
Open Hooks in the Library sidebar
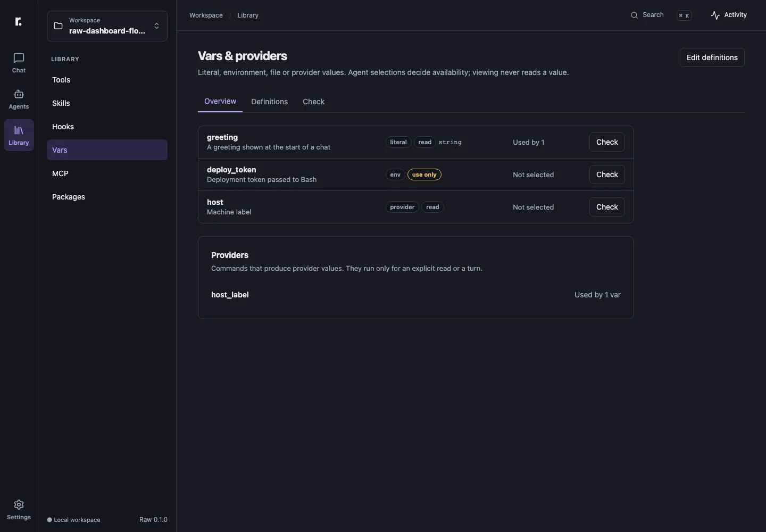[x=107, y=127]
